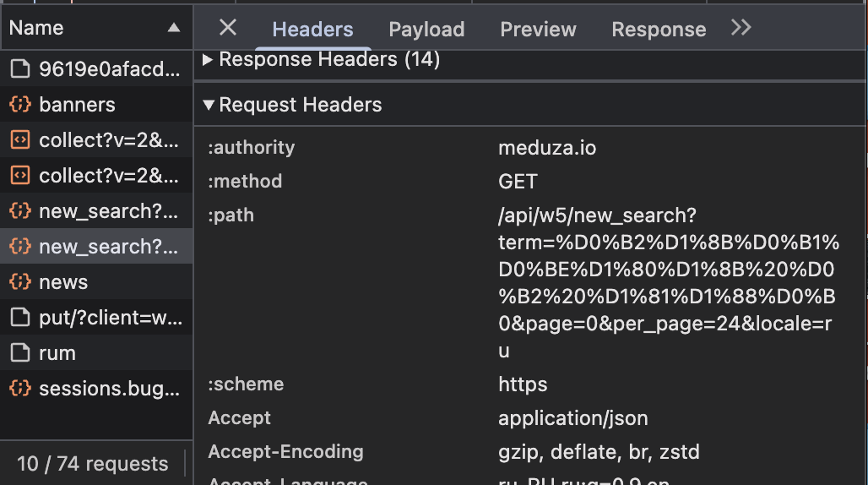This screenshot has height=485, width=868.
Task: Click the JSON icon beside news
Action: [20, 282]
